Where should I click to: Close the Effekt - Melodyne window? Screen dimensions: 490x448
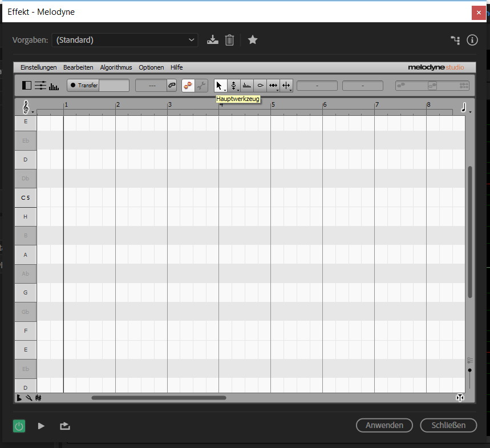tap(479, 13)
